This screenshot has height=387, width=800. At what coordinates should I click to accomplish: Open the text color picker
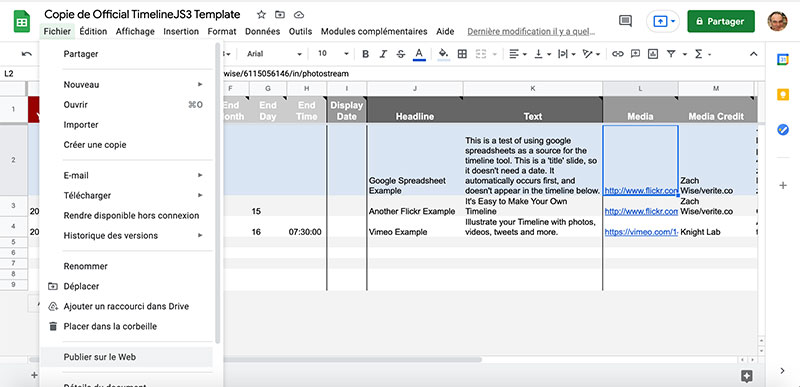coord(419,54)
